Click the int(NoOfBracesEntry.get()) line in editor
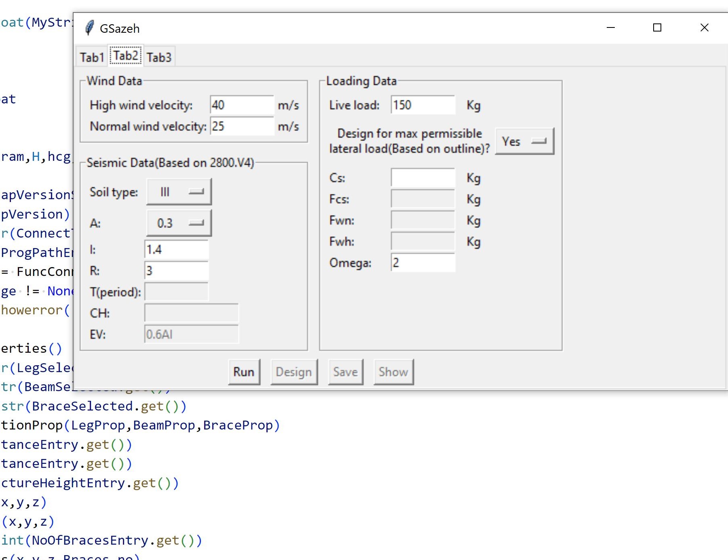Screen dimensions: 728x560 [101, 540]
